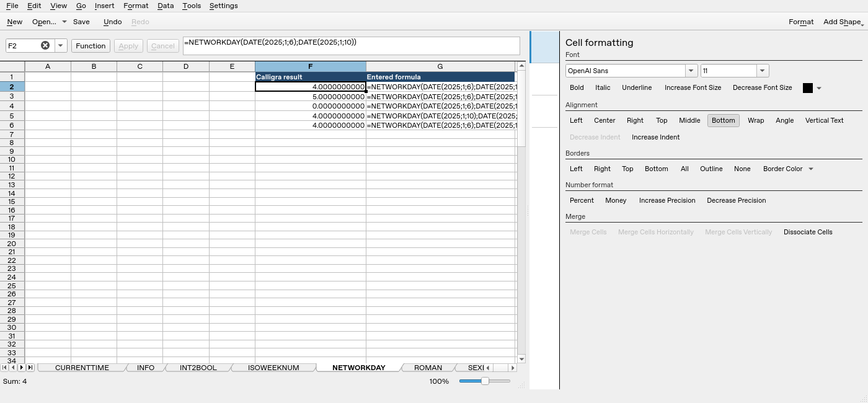Open the Format toolbar button
The height and width of the screenshot is (403, 868).
(801, 22)
